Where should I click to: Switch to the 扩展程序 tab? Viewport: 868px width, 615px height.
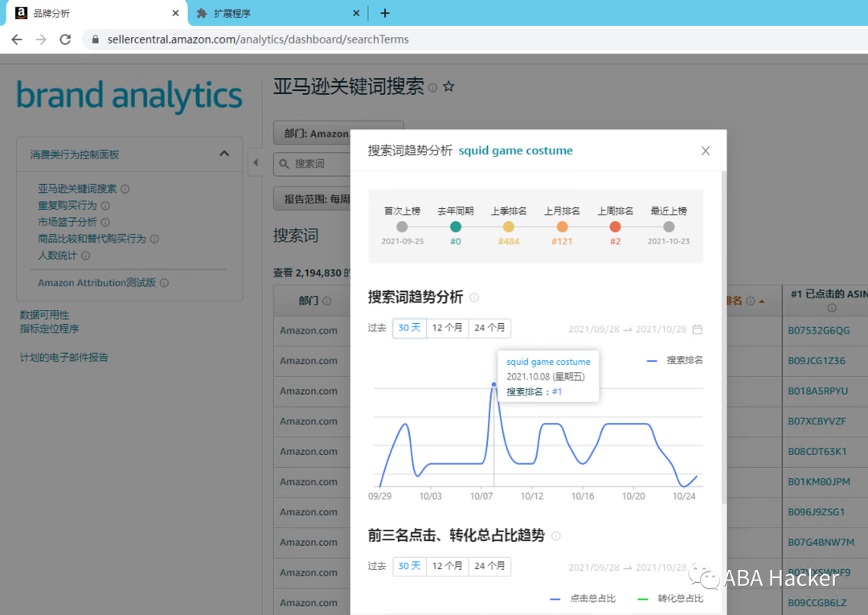coord(276,13)
